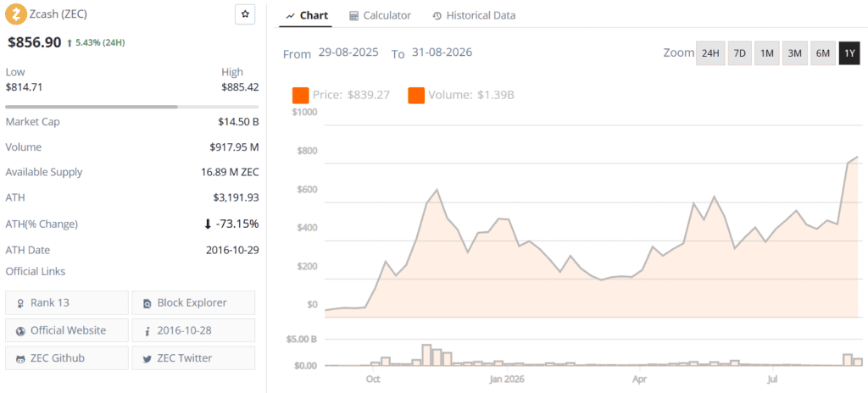
Task: Click the $856.90 current price
Action: pyautogui.click(x=34, y=42)
